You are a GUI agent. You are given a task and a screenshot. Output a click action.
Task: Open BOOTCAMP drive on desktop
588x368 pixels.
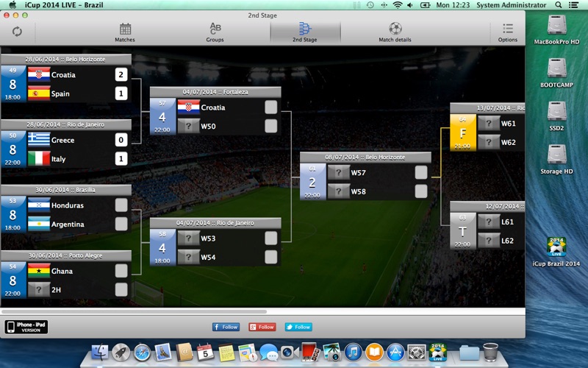tap(556, 73)
